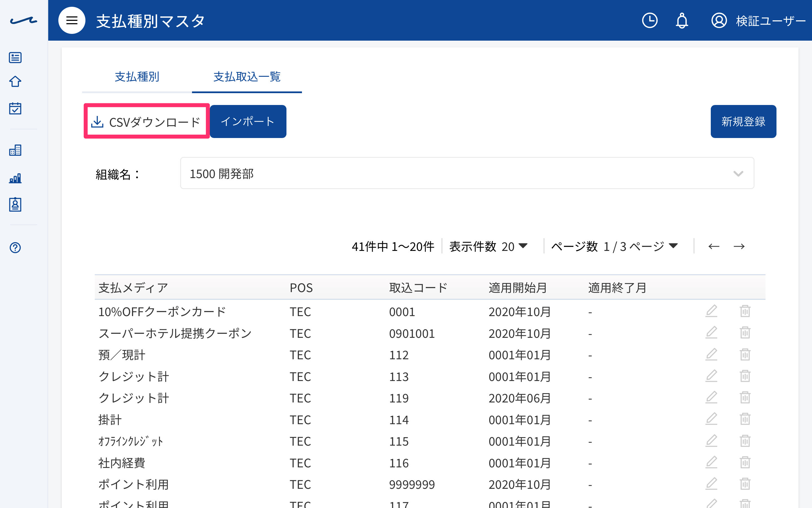The height and width of the screenshot is (508, 812).
Task: Open the ID badge sidebar icon
Action: pyautogui.click(x=15, y=204)
